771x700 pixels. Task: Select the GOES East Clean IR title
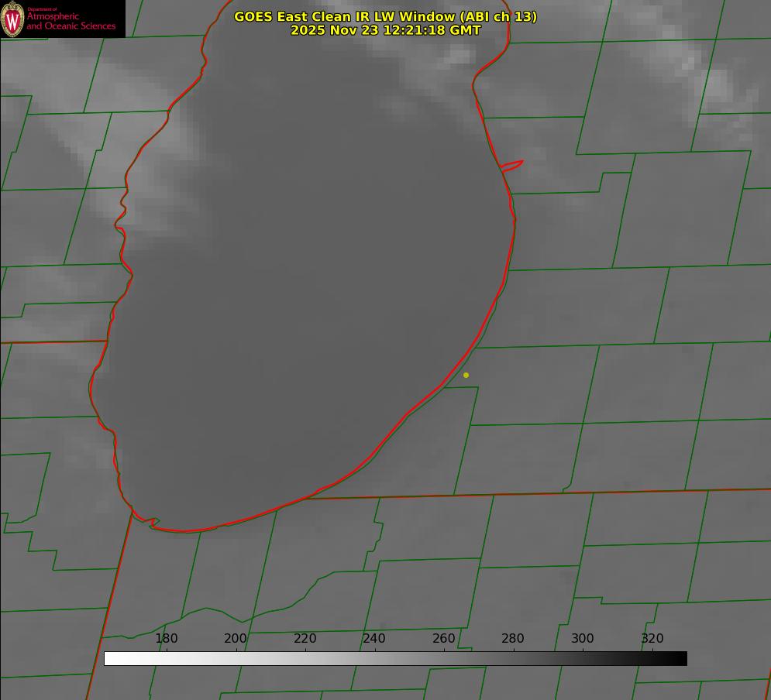tap(385, 16)
